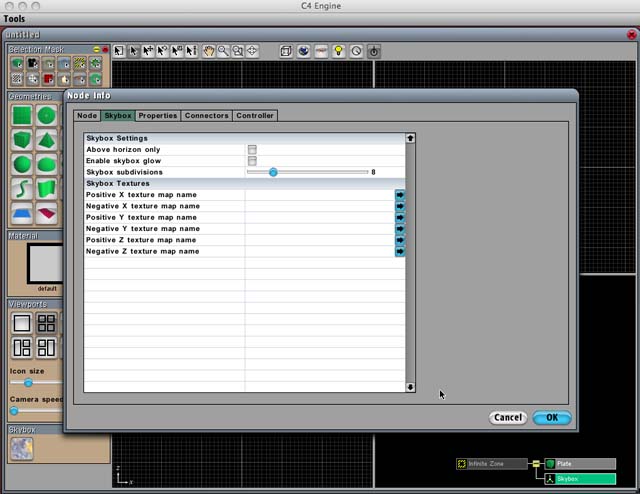Select the single viewport layout icon
The image size is (640, 494).
tap(21, 323)
